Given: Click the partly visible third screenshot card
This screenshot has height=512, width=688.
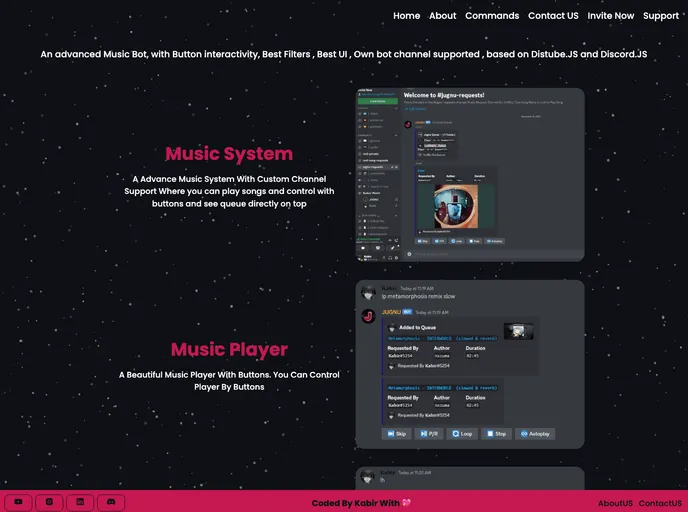Looking at the screenshot, I should (x=470, y=478).
